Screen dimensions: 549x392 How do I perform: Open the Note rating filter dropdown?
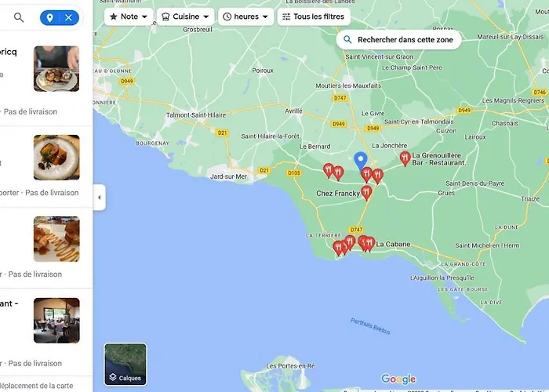coord(128,16)
